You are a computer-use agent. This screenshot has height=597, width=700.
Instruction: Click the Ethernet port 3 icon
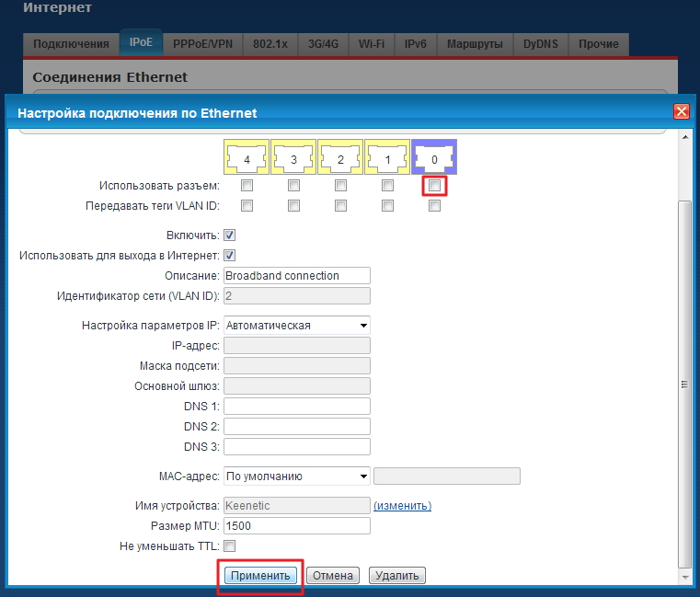coord(293,157)
